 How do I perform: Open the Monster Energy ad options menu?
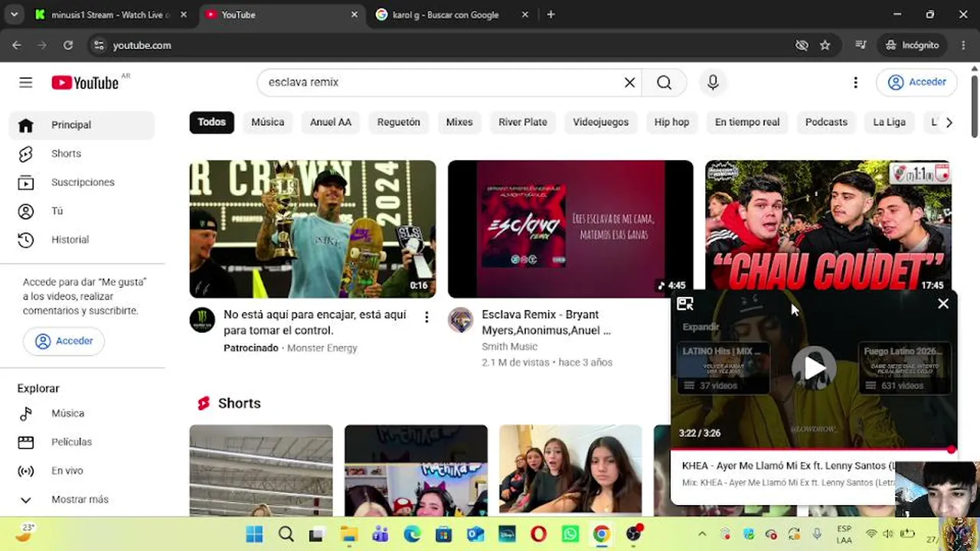[426, 317]
